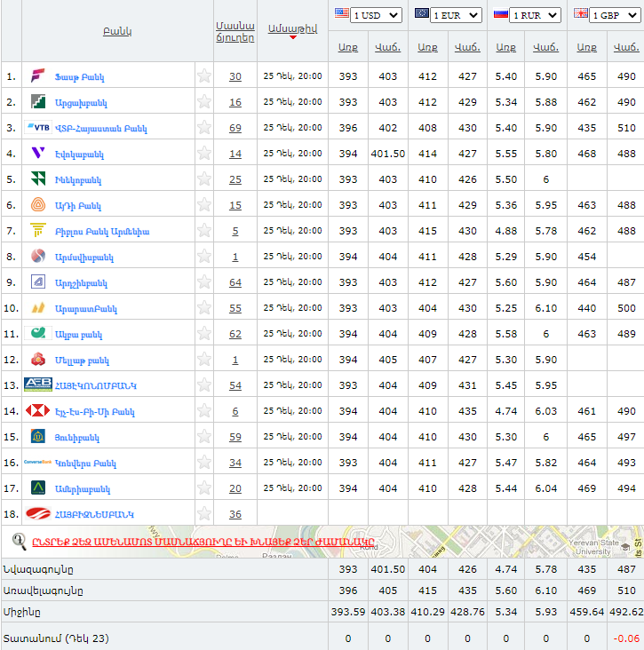Select RUR buy value 4.88 in row 7
644x650 pixels.
[506, 231]
